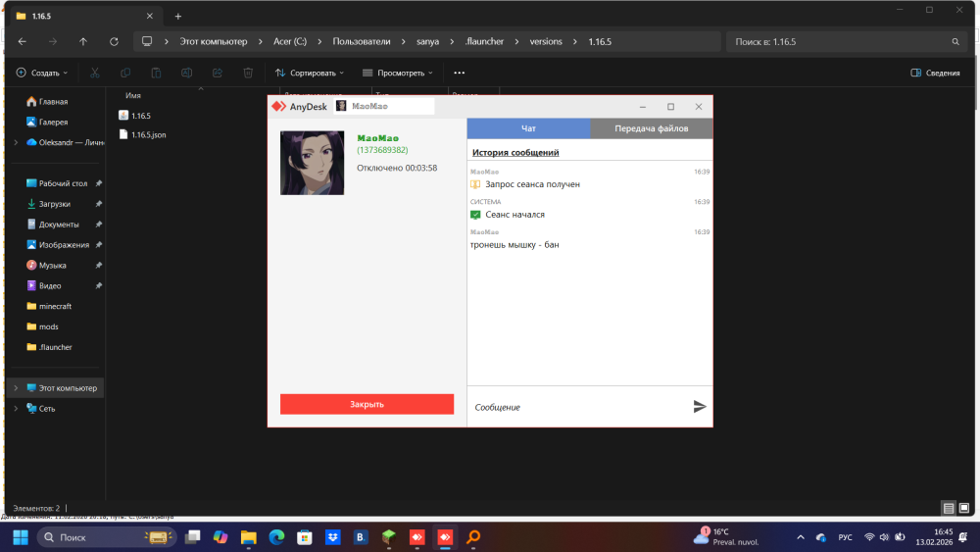Image resolution: width=980 pixels, height=552 pixels.
Task: Click the Delete trash icon in the toolbar
Action: tap(248, 73)
